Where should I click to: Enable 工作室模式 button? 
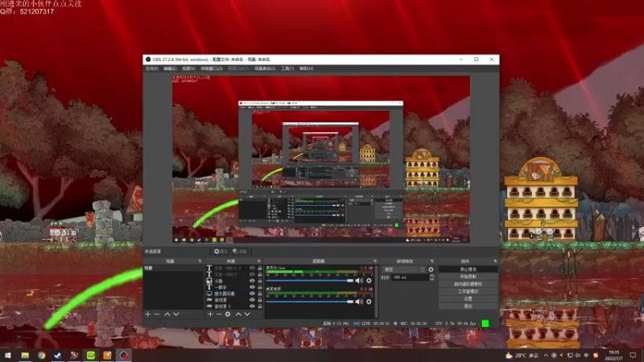click(x=469, y=291)
